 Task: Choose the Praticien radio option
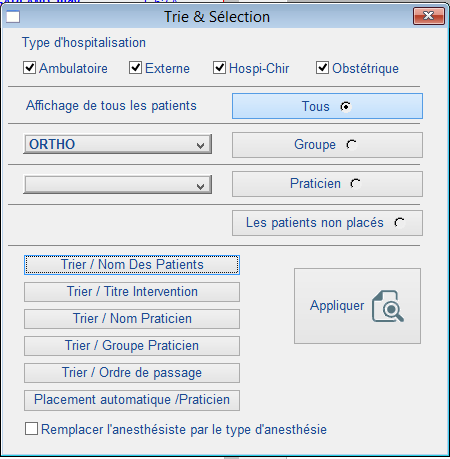pos(327,184)
